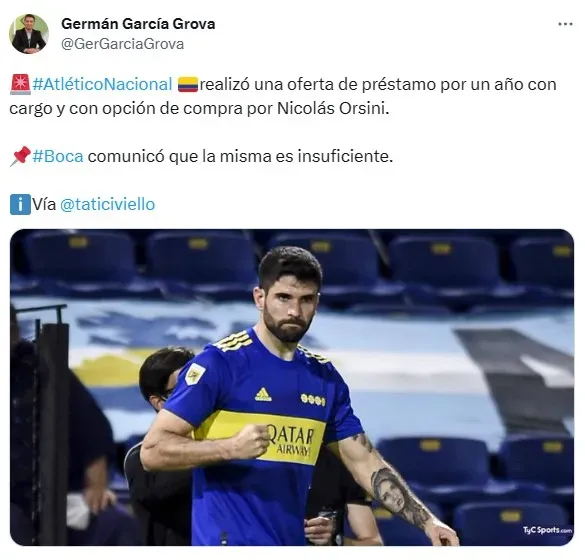Screen dimensions: 585x560
Task: Open the three-dot more options menu
Action: click(x=565, y=24)
